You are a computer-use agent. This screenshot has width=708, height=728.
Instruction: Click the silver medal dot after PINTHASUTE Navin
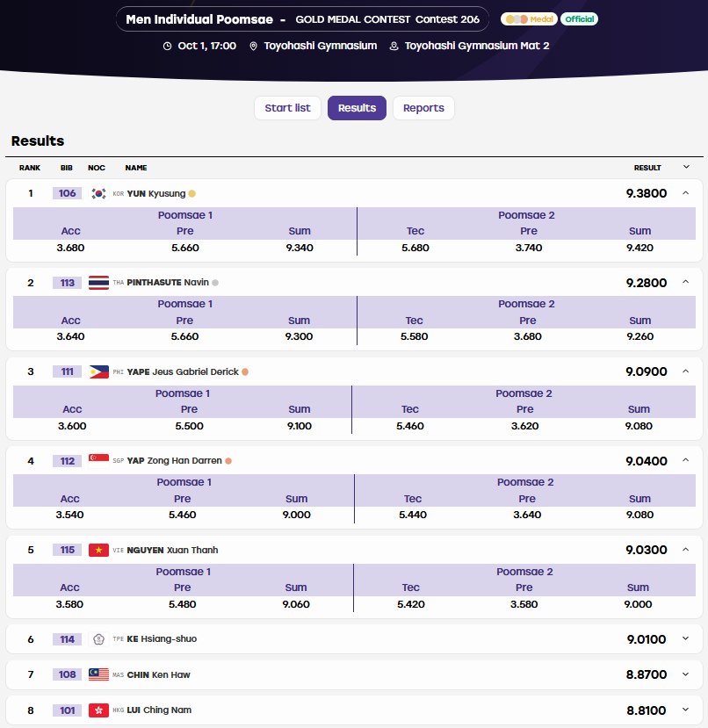pyautogui.click(x=215, y=283)
